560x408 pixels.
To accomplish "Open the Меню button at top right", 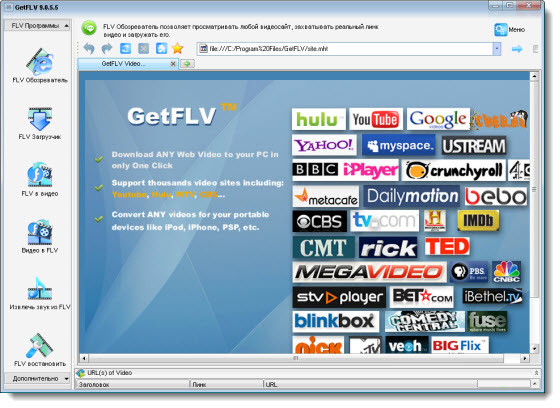I will point(510,30).
